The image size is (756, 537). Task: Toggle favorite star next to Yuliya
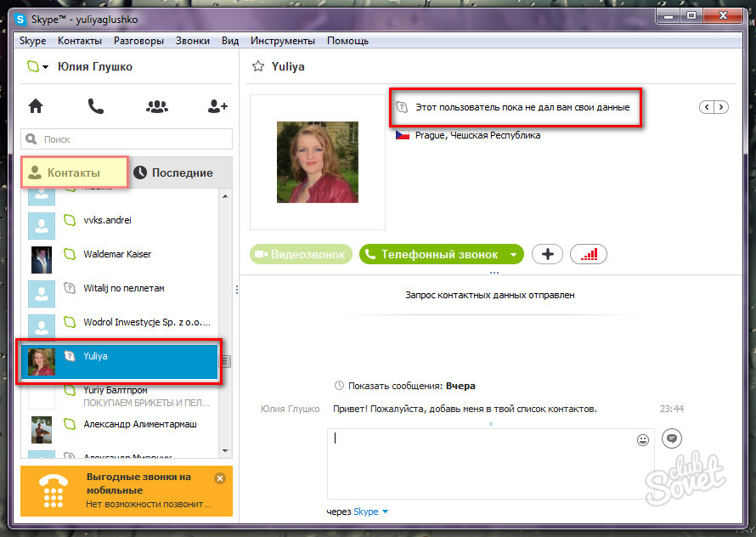(259, 66)
